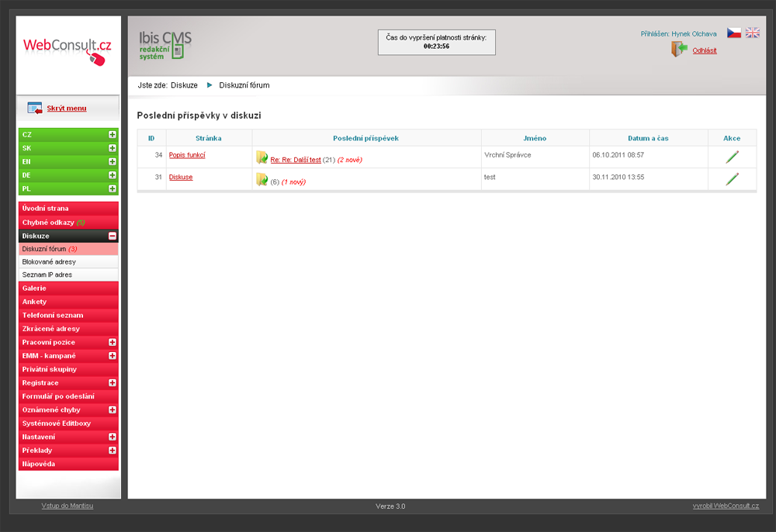Click the (1 nový) new post indicator

[x=293, y=182]
